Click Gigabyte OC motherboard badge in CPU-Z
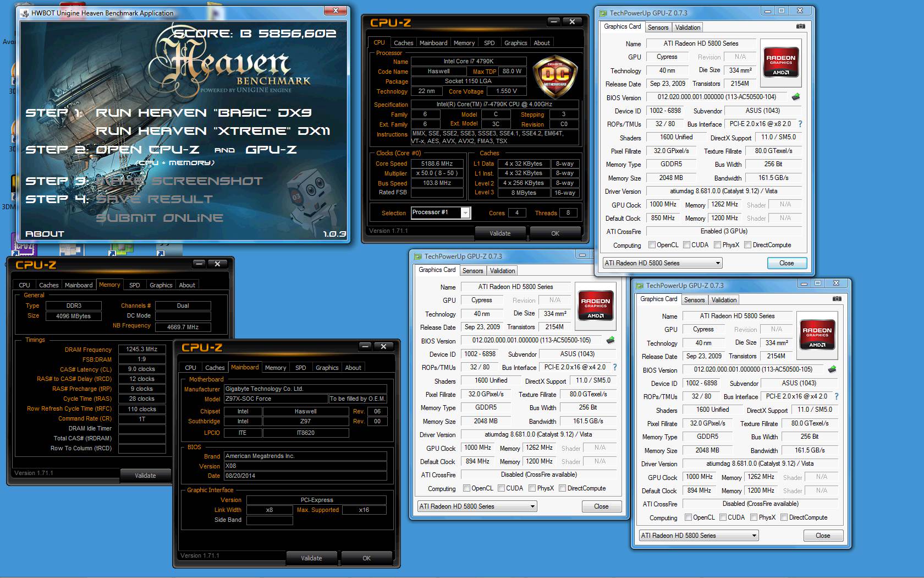 tap(555, 75)
